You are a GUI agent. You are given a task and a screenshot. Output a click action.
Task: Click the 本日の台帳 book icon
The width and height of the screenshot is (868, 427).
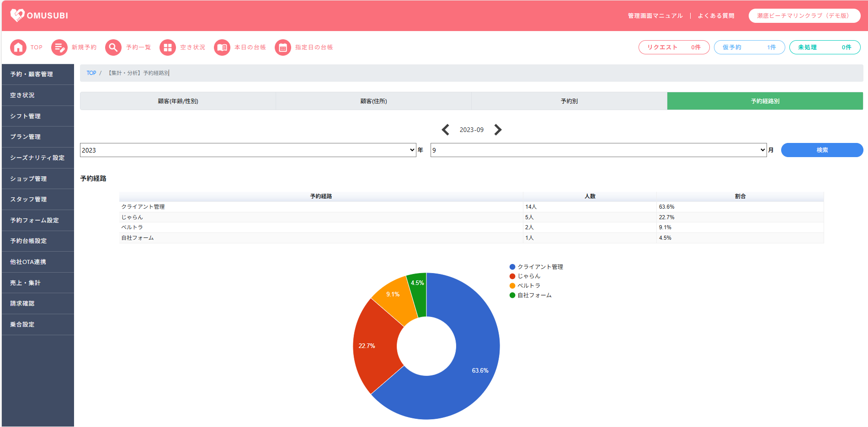tap(222, 47)
